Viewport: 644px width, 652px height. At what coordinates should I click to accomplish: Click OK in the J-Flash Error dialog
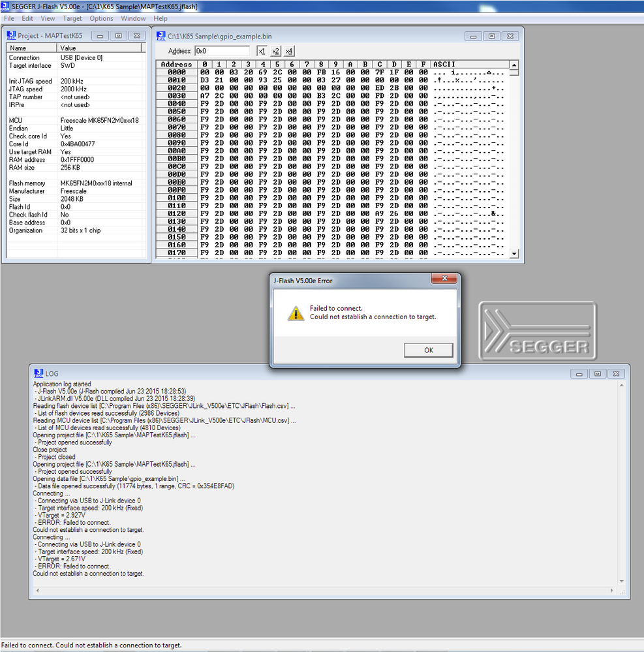428,350
